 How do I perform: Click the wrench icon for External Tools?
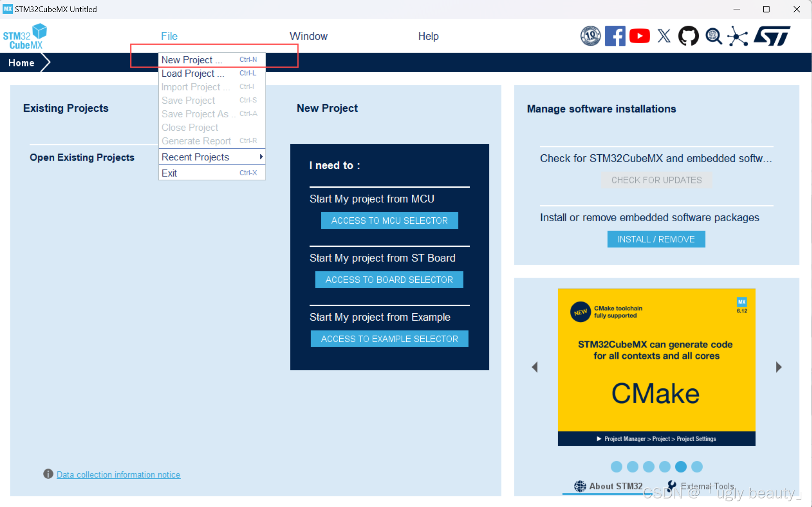coord(672,486)
